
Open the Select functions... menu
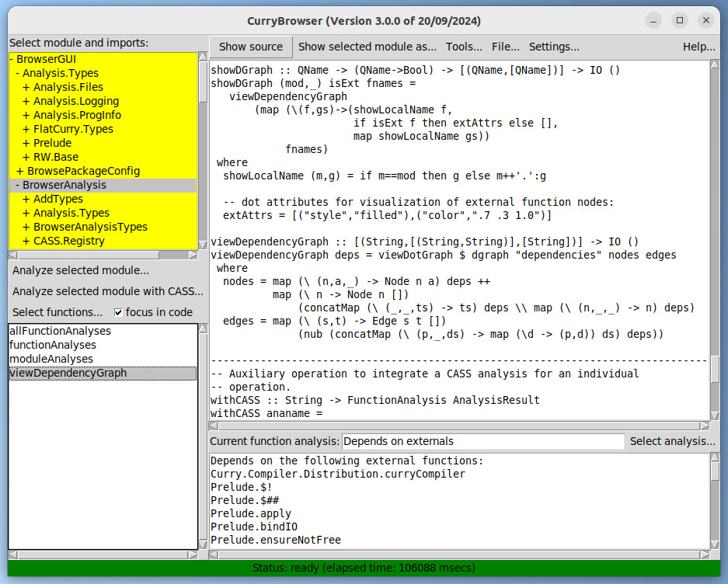(57, 313)
